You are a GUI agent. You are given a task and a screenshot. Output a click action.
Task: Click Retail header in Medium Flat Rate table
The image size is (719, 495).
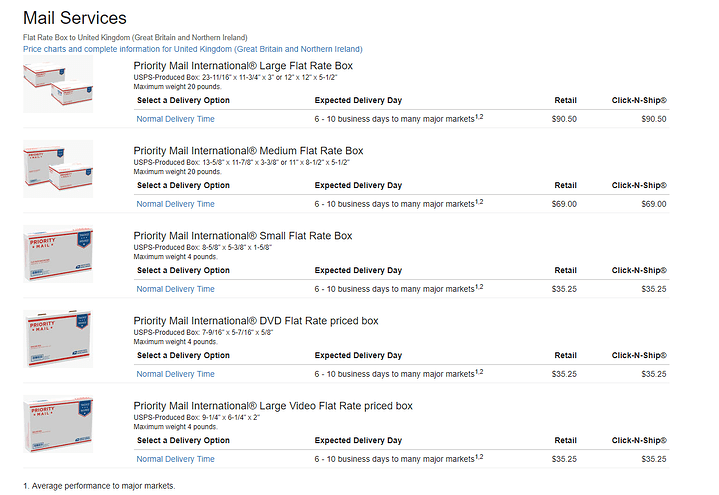click(565, 185)
